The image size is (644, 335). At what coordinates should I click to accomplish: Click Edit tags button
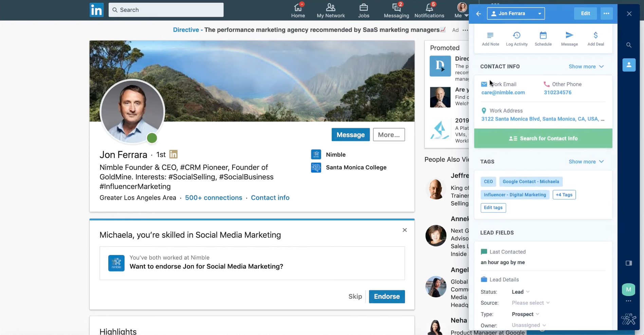(493, 208)
